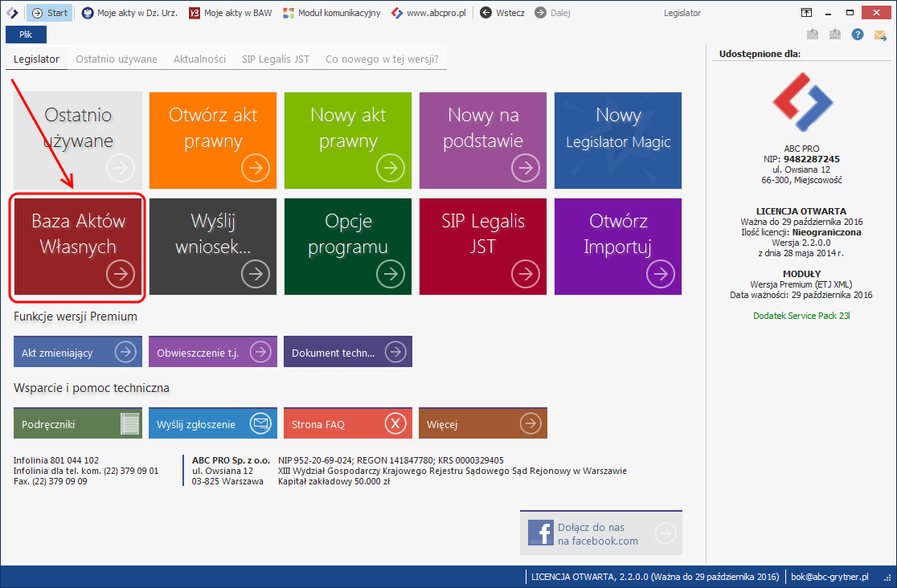897x588 pixels.
Task: Click the Wyślij zgłoszenie support button
Action: pyautogui.click(x=213, y=423)
